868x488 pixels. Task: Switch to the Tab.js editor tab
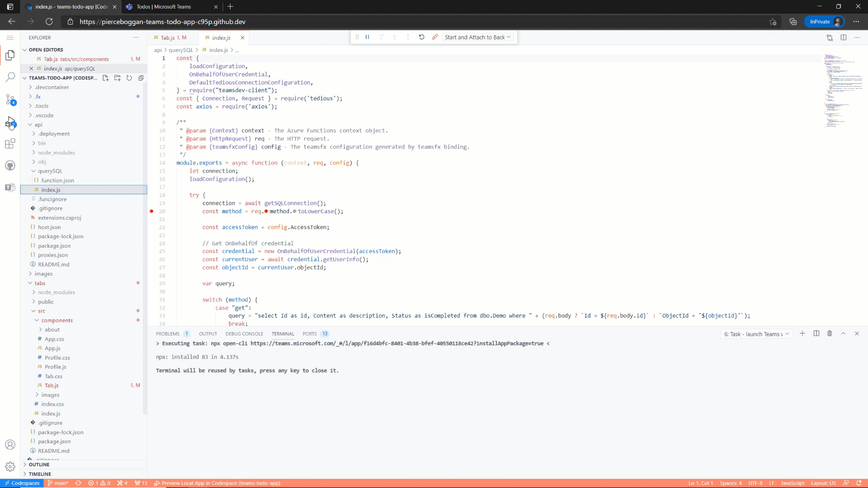tap(172, 38)
